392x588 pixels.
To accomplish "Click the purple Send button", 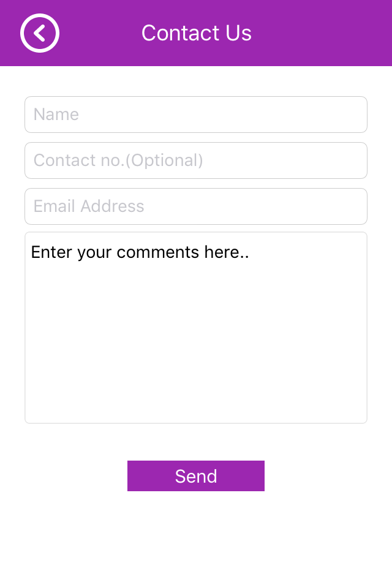I will pyautogui.click(x=196, y=476).
